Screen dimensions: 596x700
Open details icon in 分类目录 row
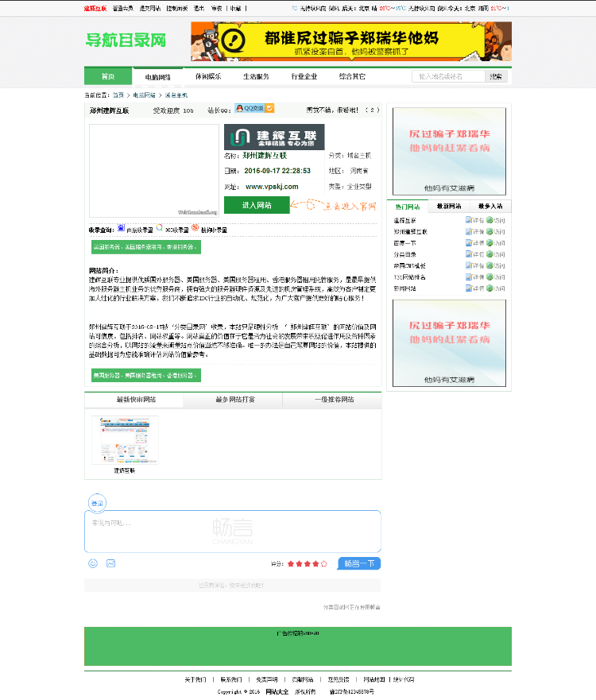(x=469, y=254)
